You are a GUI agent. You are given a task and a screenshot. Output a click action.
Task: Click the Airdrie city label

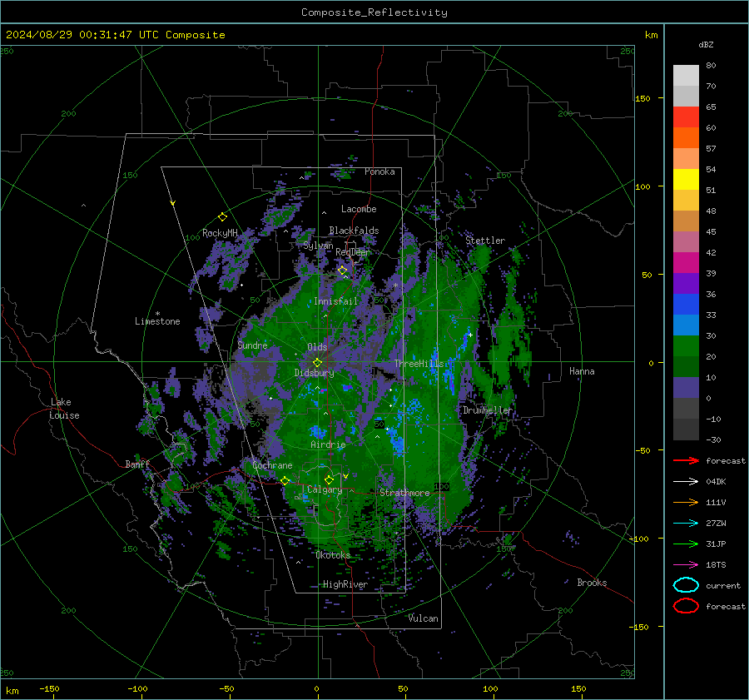(x=328, y=444)
